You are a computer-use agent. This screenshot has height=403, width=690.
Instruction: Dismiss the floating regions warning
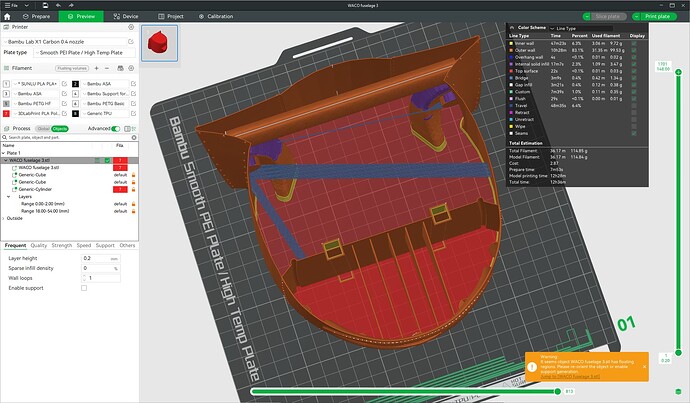click(644, 366)
